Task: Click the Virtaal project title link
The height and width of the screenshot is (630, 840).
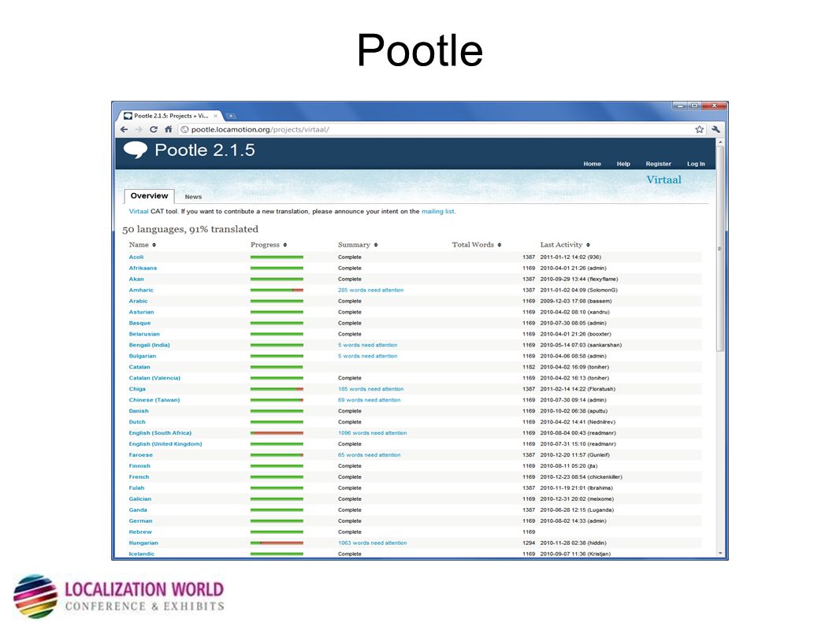Action: point(663,180)
